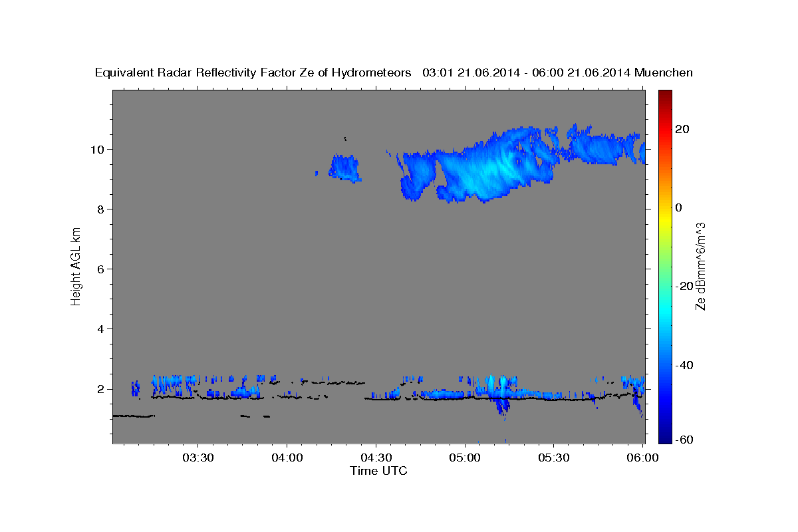Click the 'Time UTC' x-axis label
The image size is (798, 532).
click(x=378, y=471)
